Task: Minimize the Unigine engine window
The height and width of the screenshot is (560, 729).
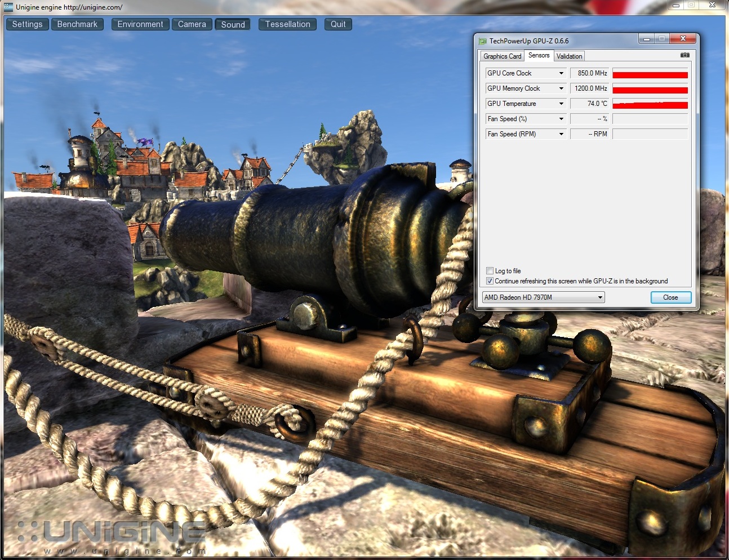Action: (x=676, y=5)
